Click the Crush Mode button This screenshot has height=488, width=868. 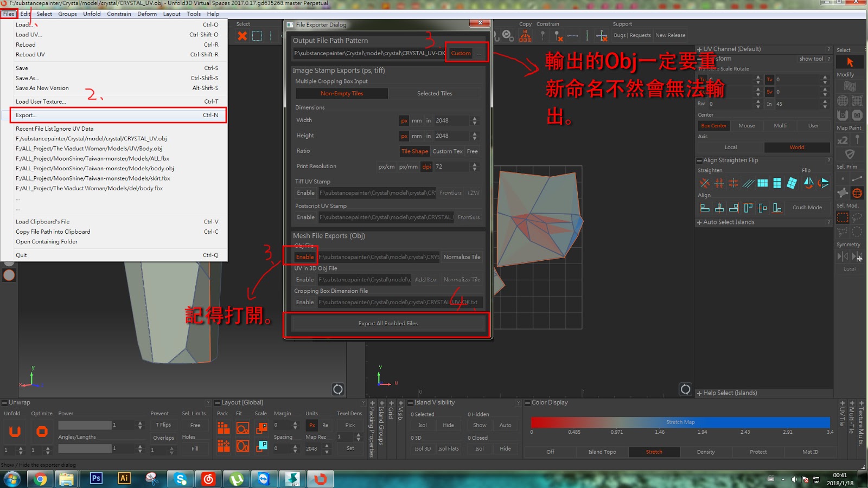(807, 208)
